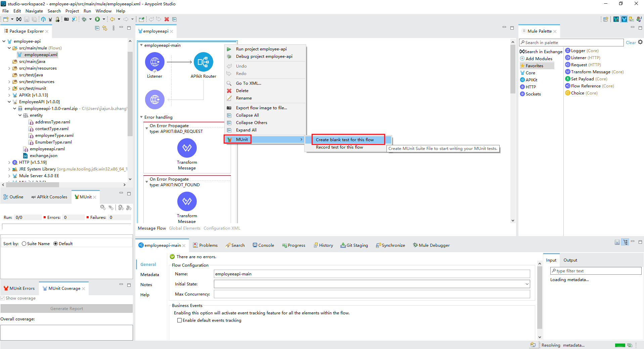Click Transform Message (Core) palette item
The image size is (644, 349).
pyautogui.click(x=594, y=72)
